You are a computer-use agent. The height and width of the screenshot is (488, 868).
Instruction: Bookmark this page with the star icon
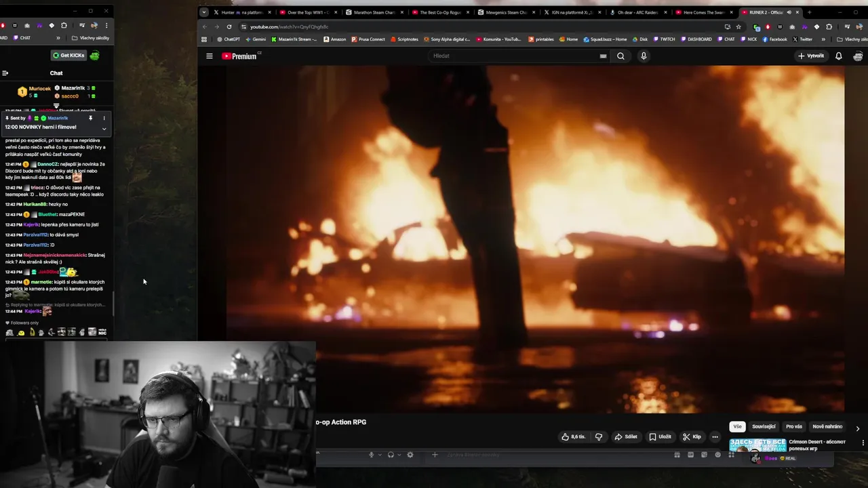coord(738,26)
